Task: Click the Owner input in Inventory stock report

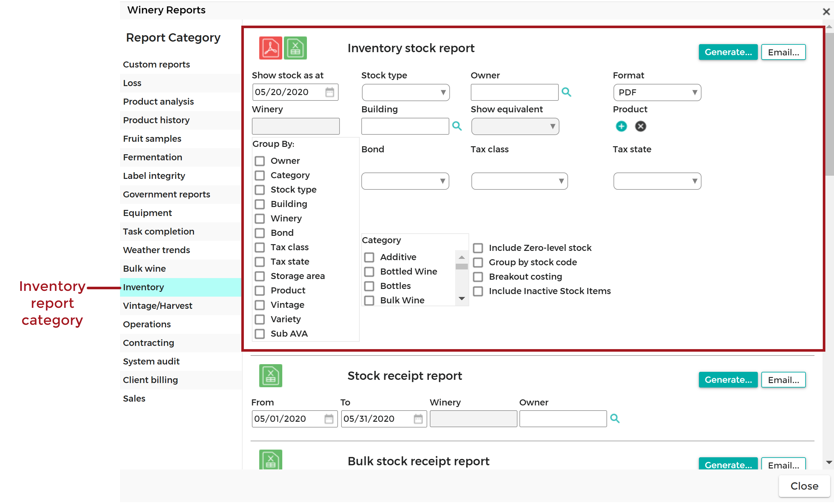Action: pyautogui.click(x=514, y=92)
